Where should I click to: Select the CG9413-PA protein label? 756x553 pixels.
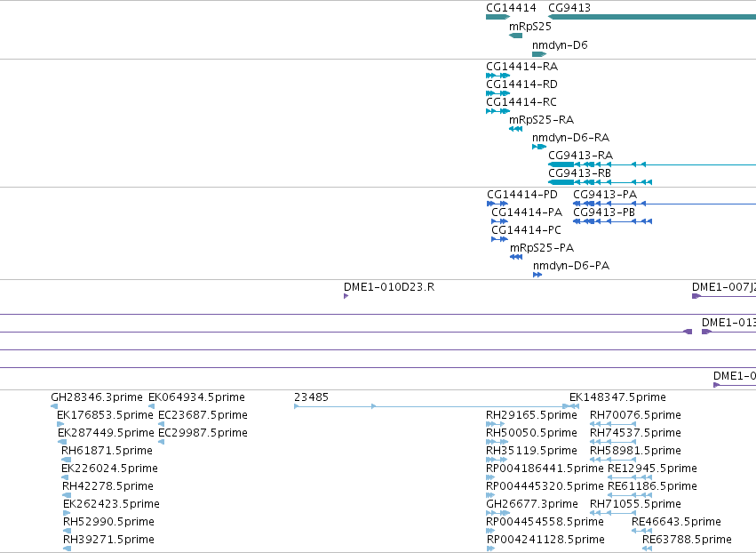(x=605, y=195)
